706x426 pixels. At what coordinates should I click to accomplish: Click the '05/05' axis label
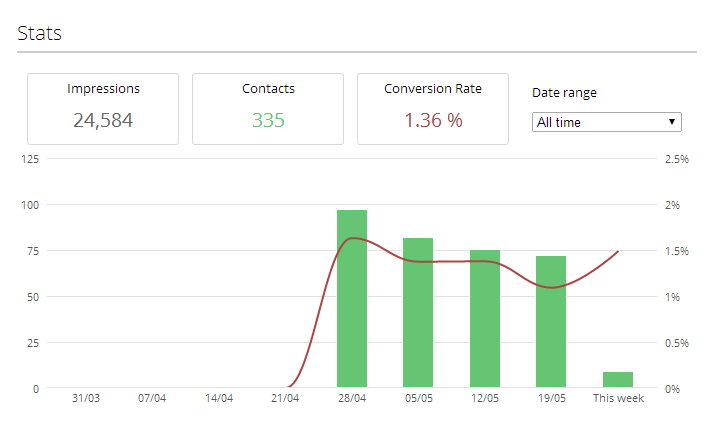click(x=419, y=398)
